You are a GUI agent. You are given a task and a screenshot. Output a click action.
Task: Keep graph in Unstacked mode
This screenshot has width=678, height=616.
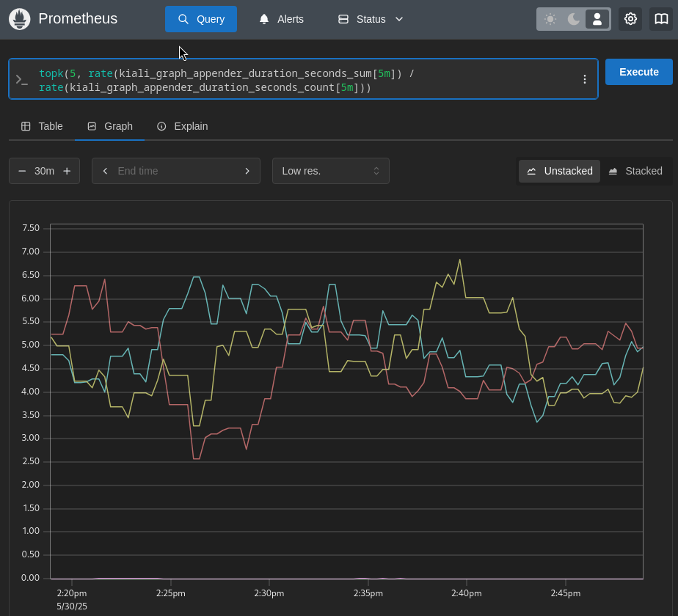559,171
